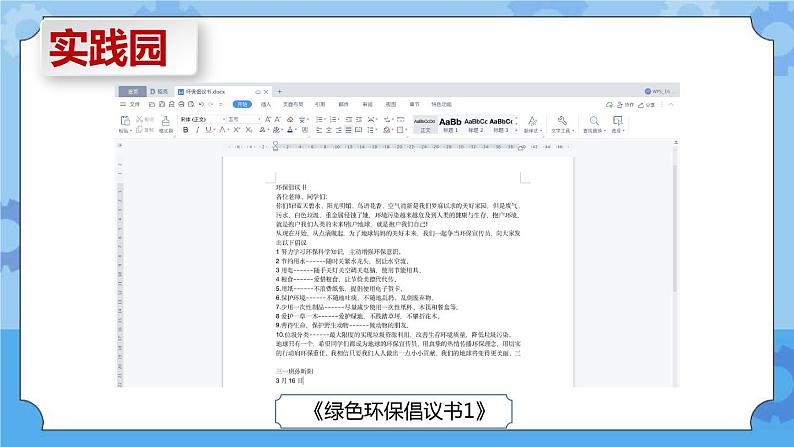Toggle left paragraph alignment
The height and width of the screenshot is (447, 794).
(x=319, y=130)
